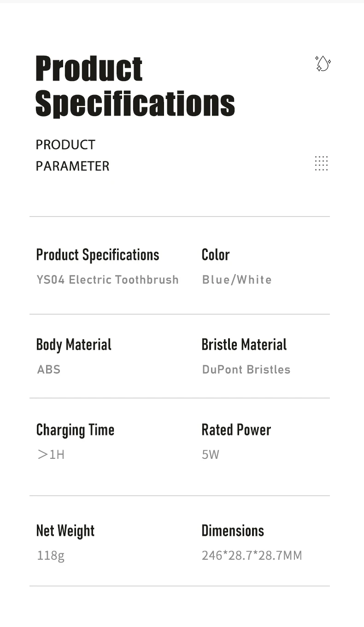Click the water droplet icon
Viewport: 364px width, 627px height.
click(323, 64)
